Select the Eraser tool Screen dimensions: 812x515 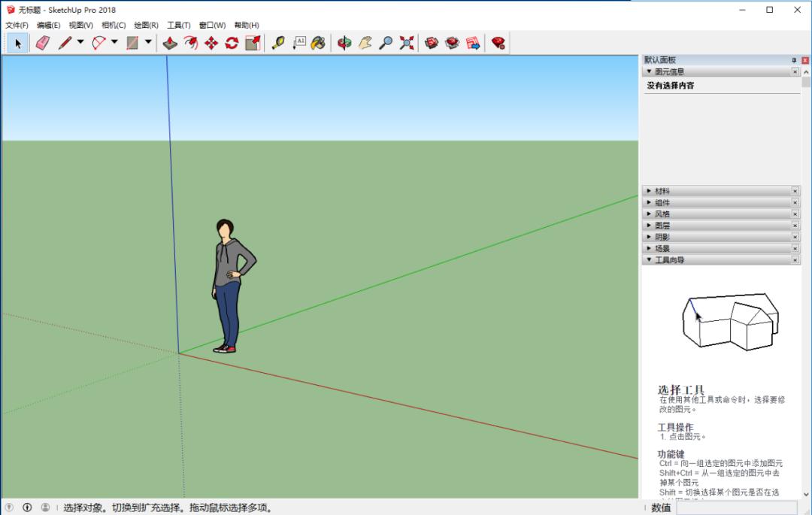pos(42,43)
